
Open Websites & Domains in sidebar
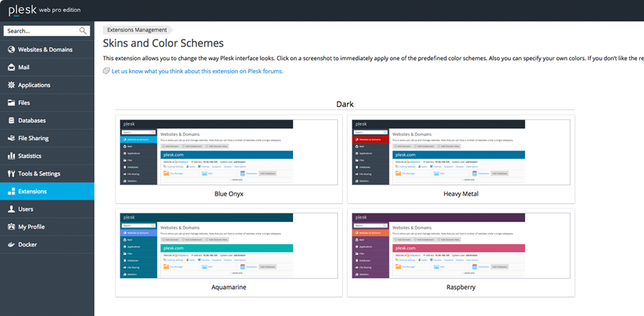coord(47,50)
